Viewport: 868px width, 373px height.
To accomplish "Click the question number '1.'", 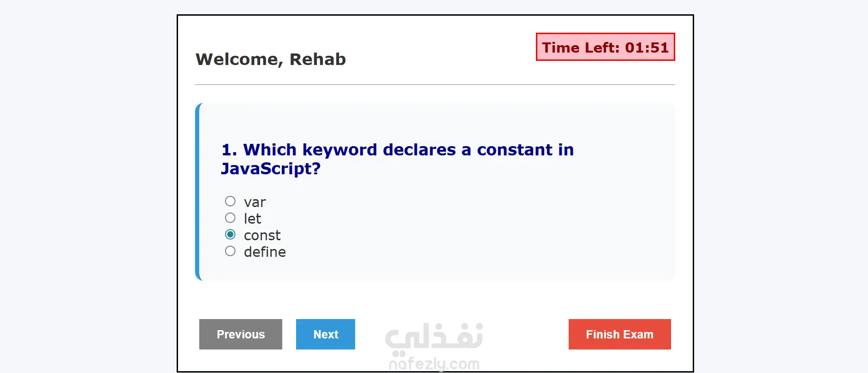I will [x=229, y=150].
